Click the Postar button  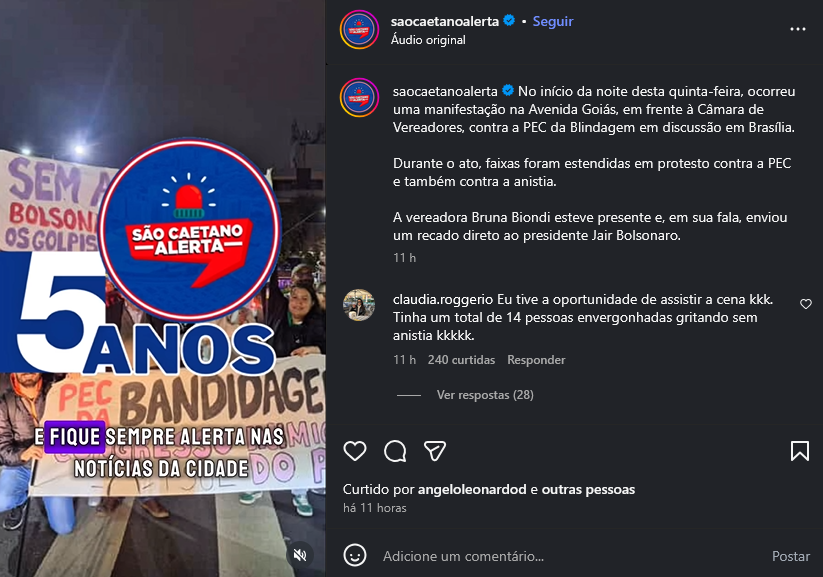click(x=790, y=556)
